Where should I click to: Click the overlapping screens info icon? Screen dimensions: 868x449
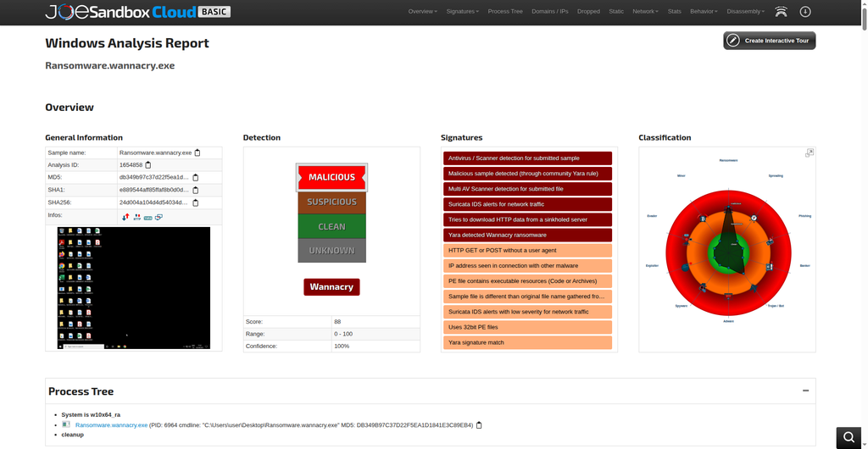(159, 218)
